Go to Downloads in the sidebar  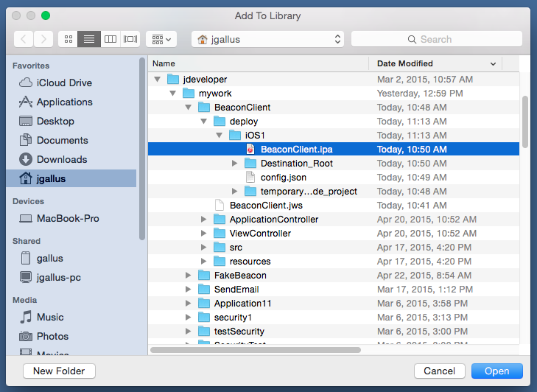71,159
